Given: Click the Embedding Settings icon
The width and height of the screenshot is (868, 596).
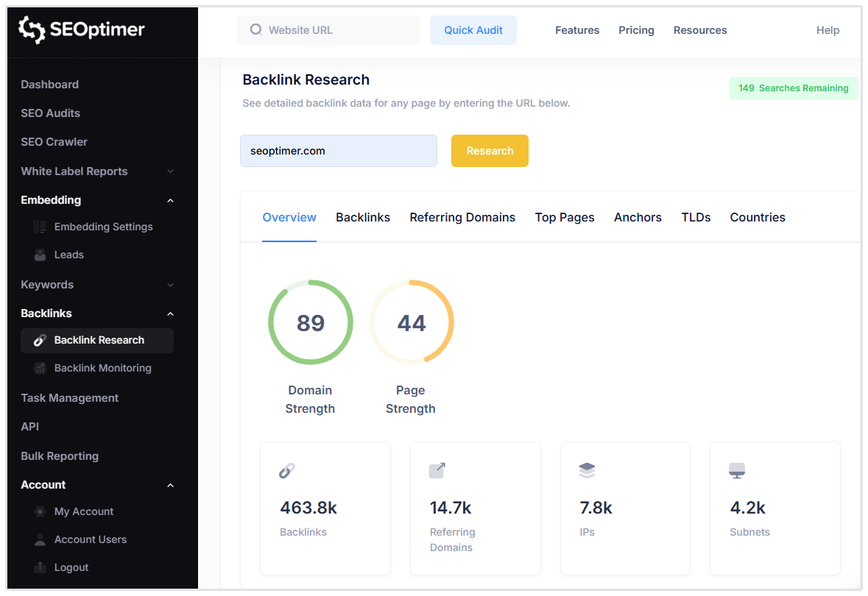Looking at the screenshot, I should 40,227.
